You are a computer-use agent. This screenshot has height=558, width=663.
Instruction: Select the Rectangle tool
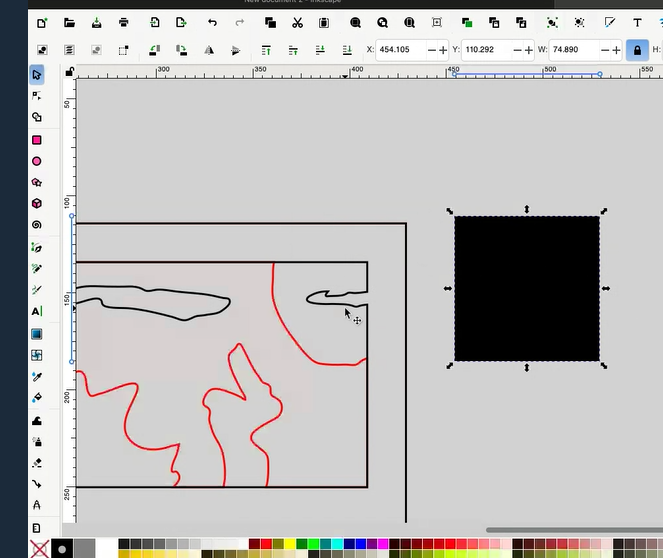click(37, 140)
